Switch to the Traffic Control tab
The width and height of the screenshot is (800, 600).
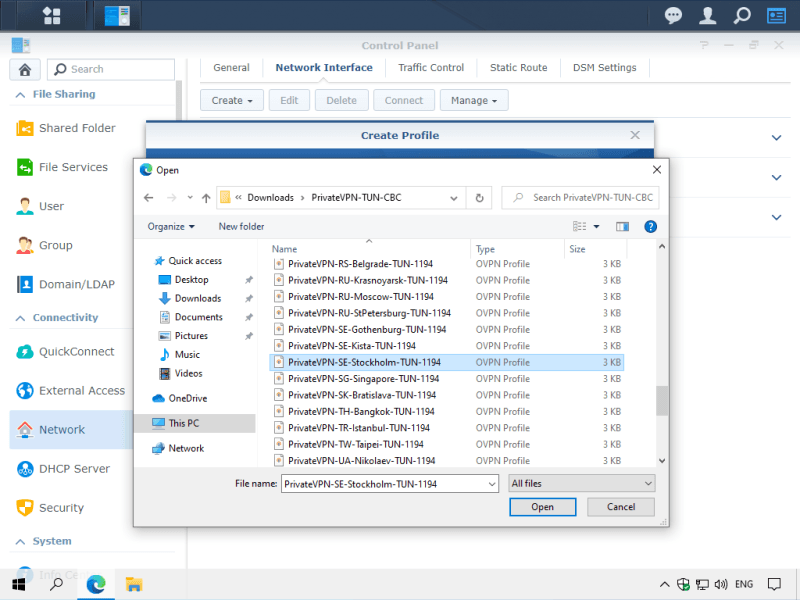[x=431, y=68]
